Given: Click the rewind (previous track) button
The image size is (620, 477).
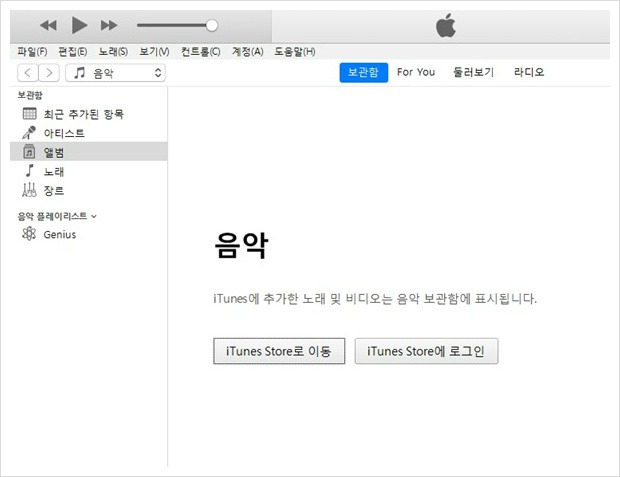Looking at the screenshot, I should [x=48, y=26].
